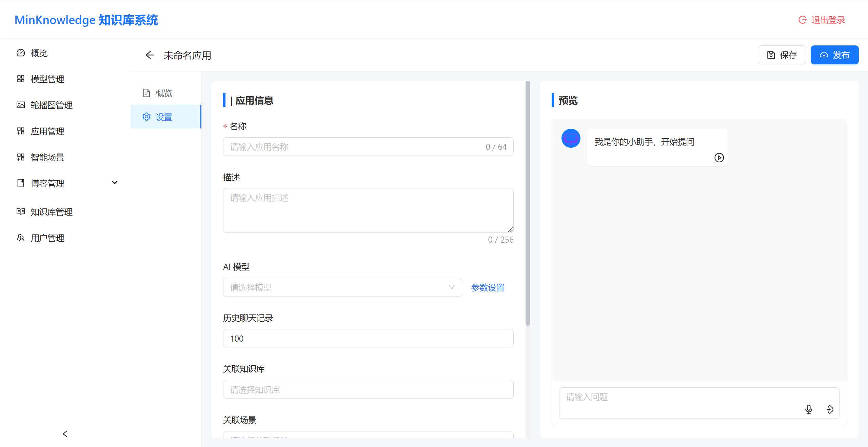Click the assistant avatar in preview panel

click(571, 138)
